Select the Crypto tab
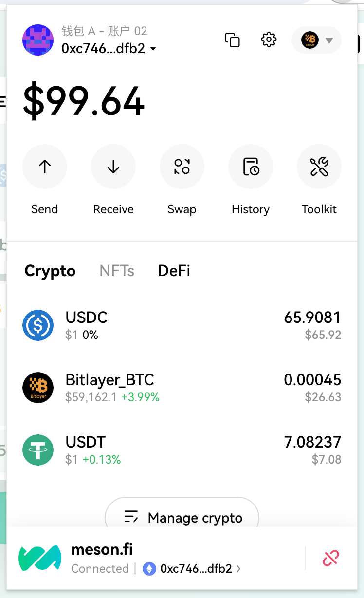The width and height of the screenshot is (364, 598). pyautogui.click(x=50, y=271)
